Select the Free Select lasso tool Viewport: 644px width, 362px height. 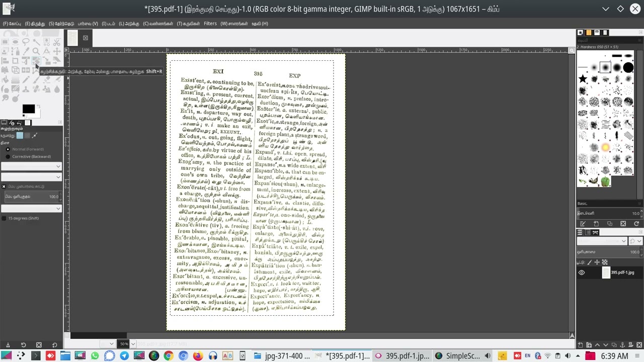(26, 42)
